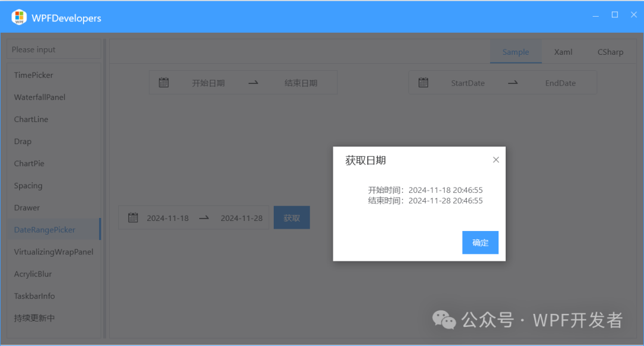Click the 结束日期 end date field
Screen dimensions: 644x346
pos(301,83)
